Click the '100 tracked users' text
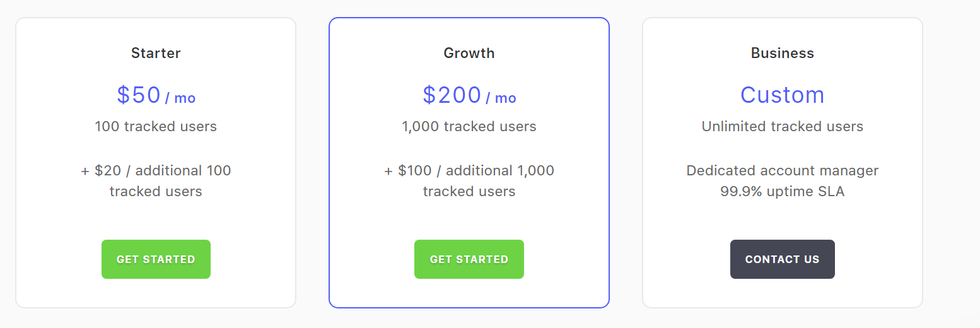The width and height of the screenshot is (980, 328). tap(156, 127)
